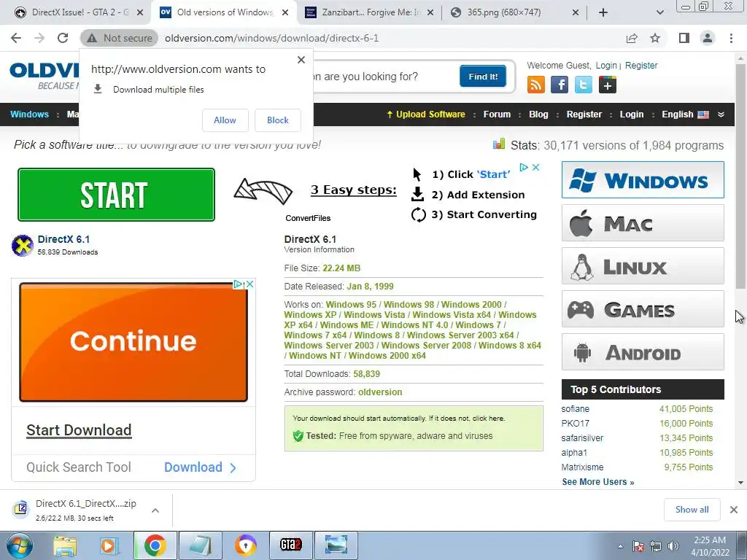Allow multiple file downloads
The width and height of the screenshot is (747, 560).
tap(225, 120)
